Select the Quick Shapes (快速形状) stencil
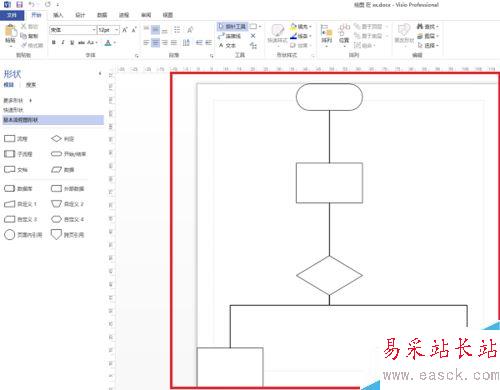 (x=13, y=110)
